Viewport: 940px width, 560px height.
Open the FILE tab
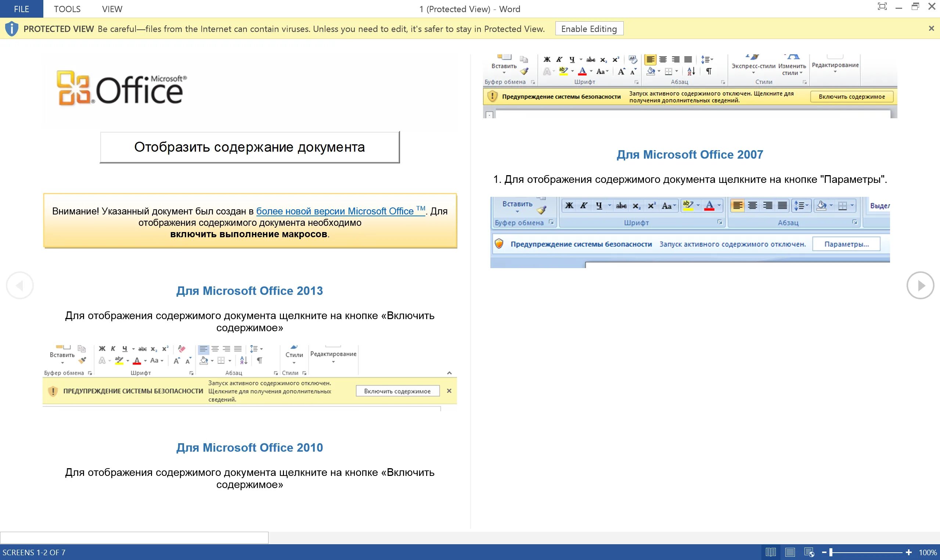pos(22,9)
